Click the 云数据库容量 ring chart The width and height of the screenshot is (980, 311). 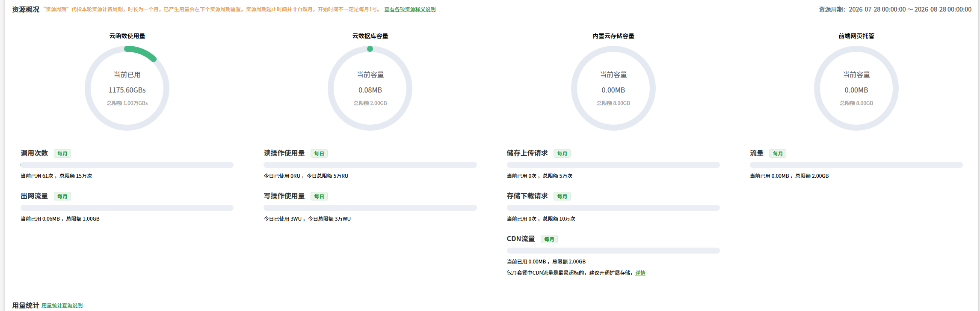(370, 88)
